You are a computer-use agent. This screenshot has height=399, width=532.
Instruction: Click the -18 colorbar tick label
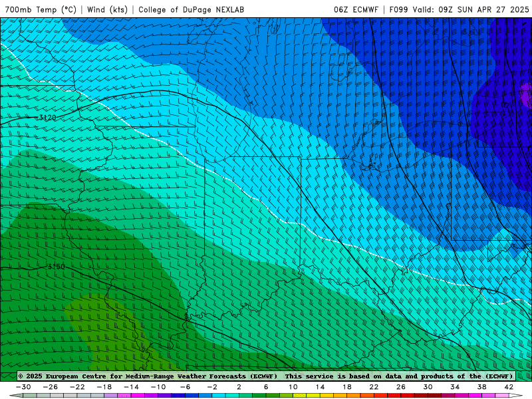(x=104, y=387)
